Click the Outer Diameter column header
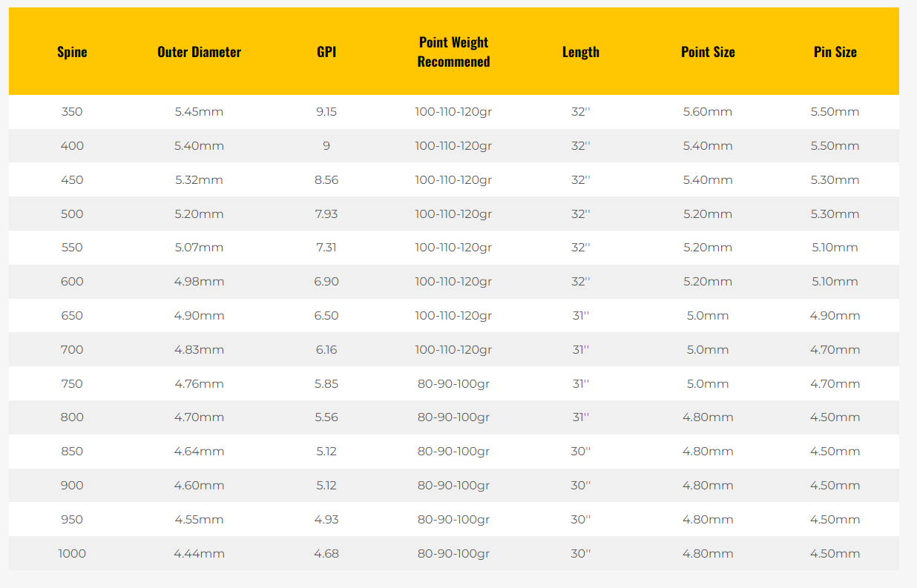Viewport: 917px width, 588px height. click(x=199, y=52)
